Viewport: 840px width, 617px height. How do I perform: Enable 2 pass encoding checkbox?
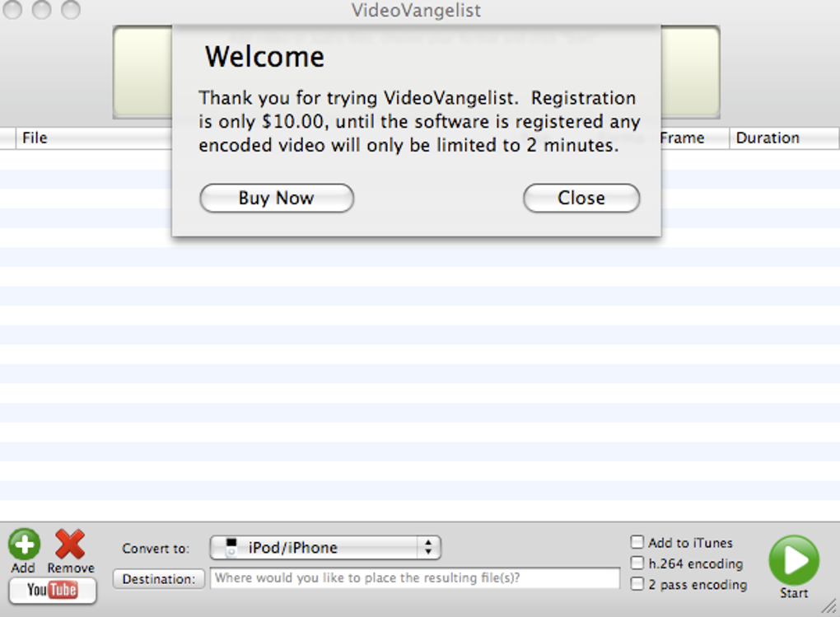(637, 584)
